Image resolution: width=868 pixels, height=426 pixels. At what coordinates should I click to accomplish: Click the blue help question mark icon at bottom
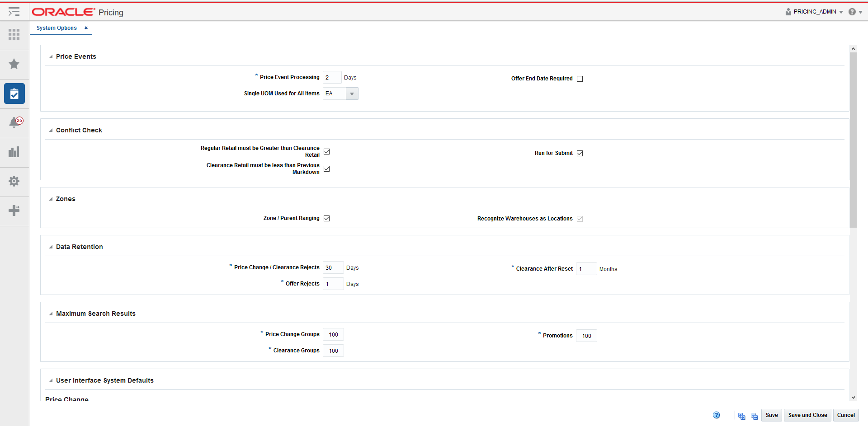click(717, 415)
